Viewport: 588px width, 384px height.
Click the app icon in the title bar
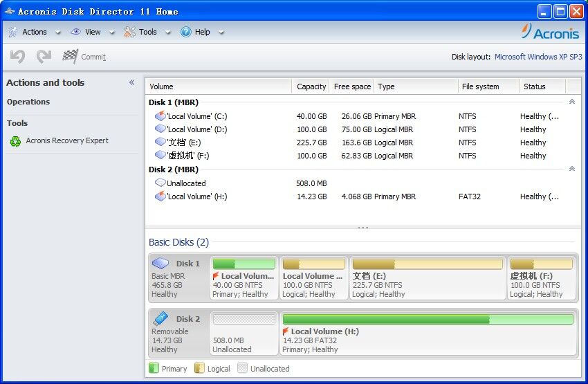click(10, 11)
